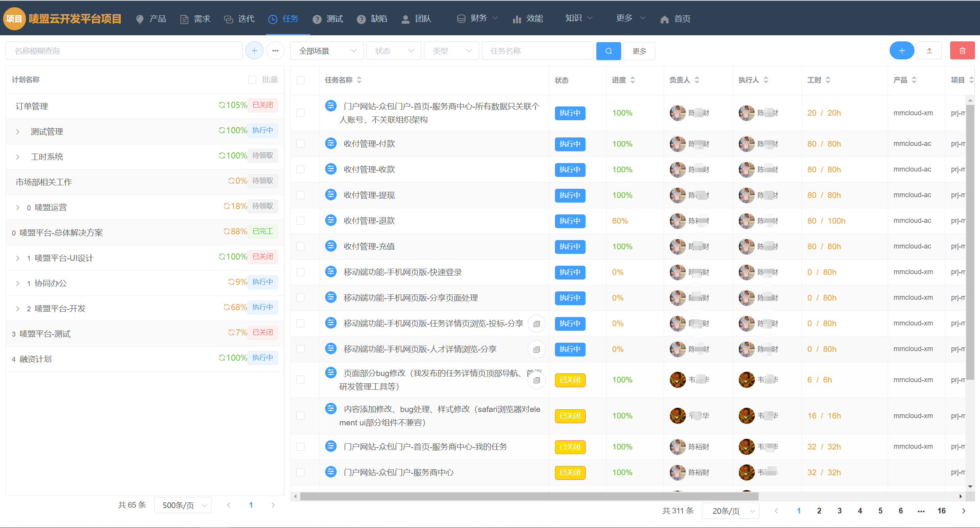Click the blue round add-task plus button

coord(901,51)
